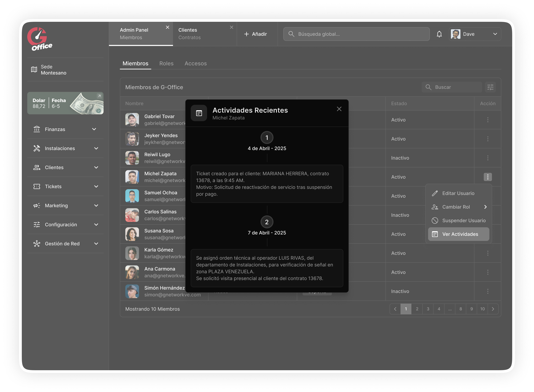Expand the Instalaciones menu chevron
534x392 pixels.
coord(96,148)
